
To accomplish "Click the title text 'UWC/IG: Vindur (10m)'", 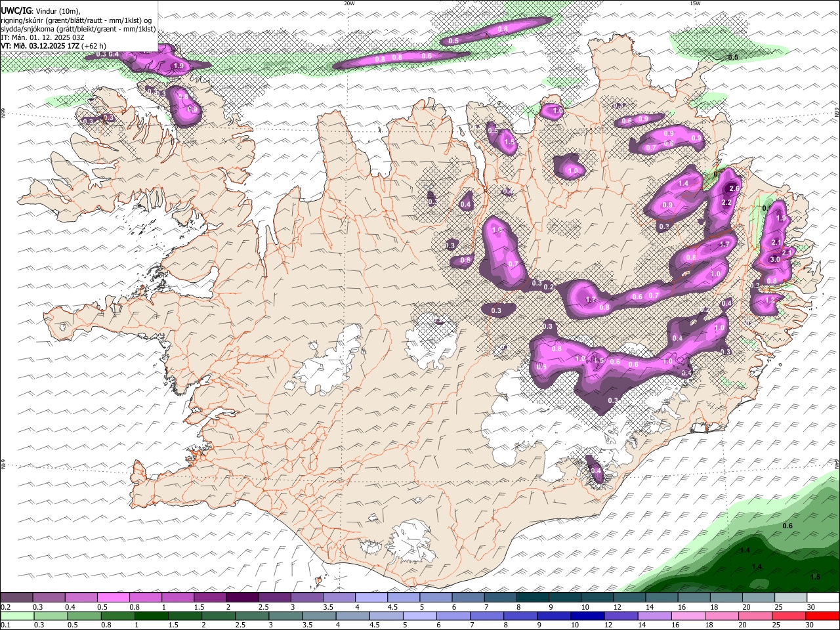I will pyautogui.click(x=40, y=10).
